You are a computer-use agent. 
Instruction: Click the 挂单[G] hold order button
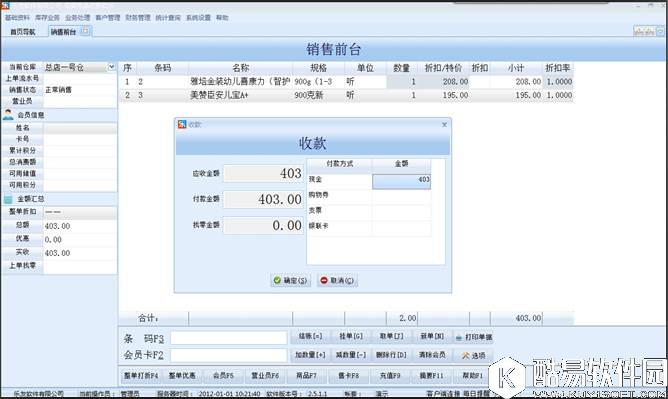coord(351,336)
